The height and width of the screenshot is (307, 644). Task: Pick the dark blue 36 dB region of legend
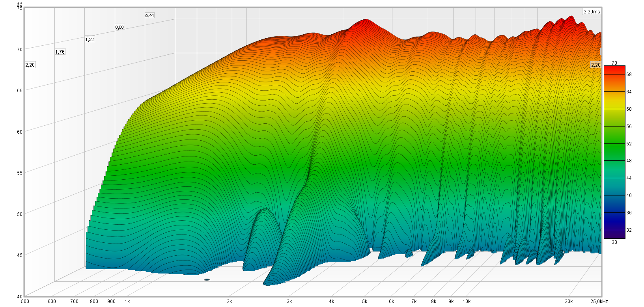click(x=614, y=213)
